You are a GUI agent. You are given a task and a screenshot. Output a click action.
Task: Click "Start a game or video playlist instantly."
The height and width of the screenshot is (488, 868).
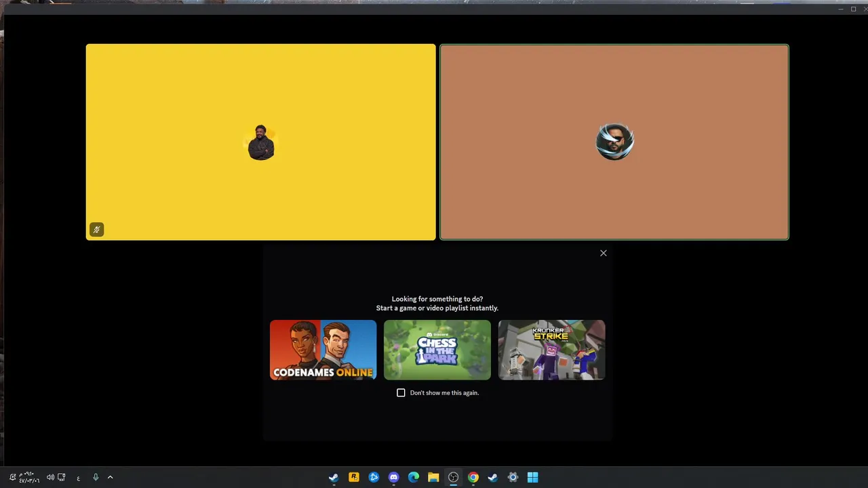[437, 308]
